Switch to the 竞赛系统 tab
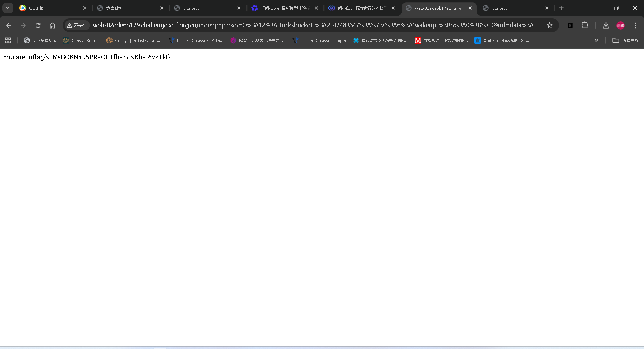The width and height of the screenshot is (644, 349). click(x=127, y=8)
